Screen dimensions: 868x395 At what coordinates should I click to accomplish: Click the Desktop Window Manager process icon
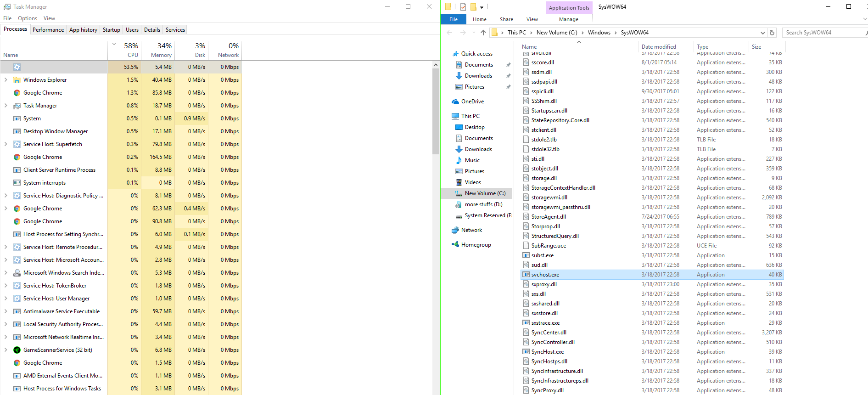[17, 131]
